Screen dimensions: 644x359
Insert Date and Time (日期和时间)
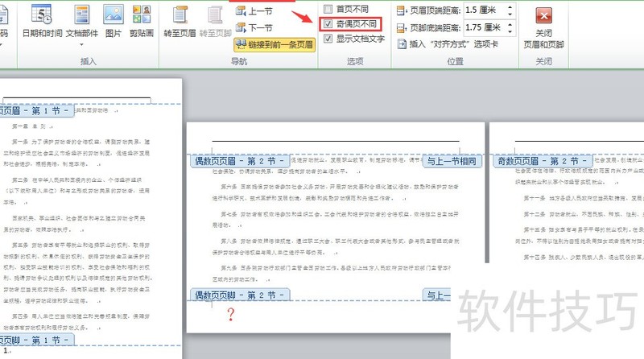click(42, 22)
